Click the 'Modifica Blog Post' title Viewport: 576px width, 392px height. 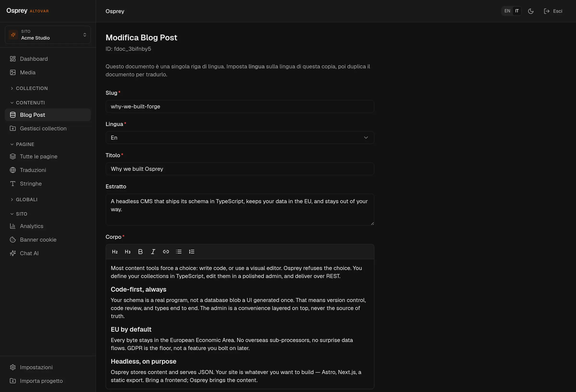point(141,37)
